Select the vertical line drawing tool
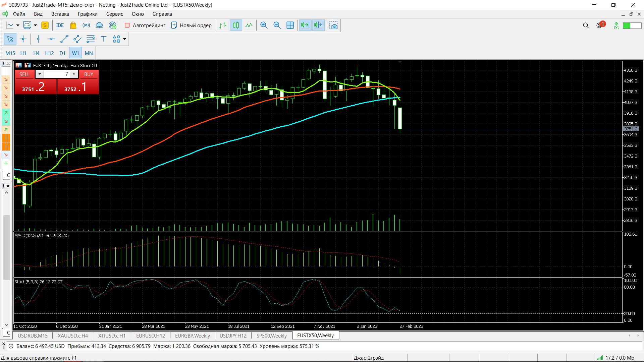Viewport: 644px width, 362px height. tap(38, 39)
